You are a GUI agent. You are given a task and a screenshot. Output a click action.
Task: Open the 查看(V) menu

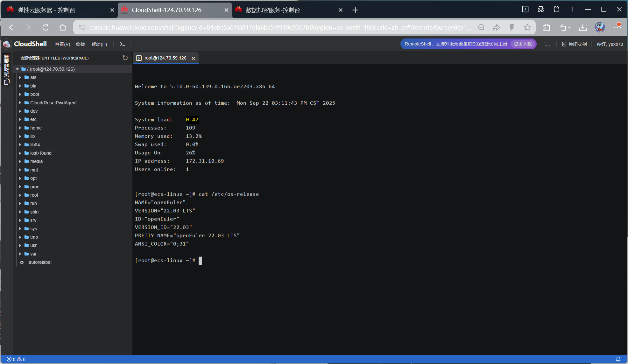(62, 44)
